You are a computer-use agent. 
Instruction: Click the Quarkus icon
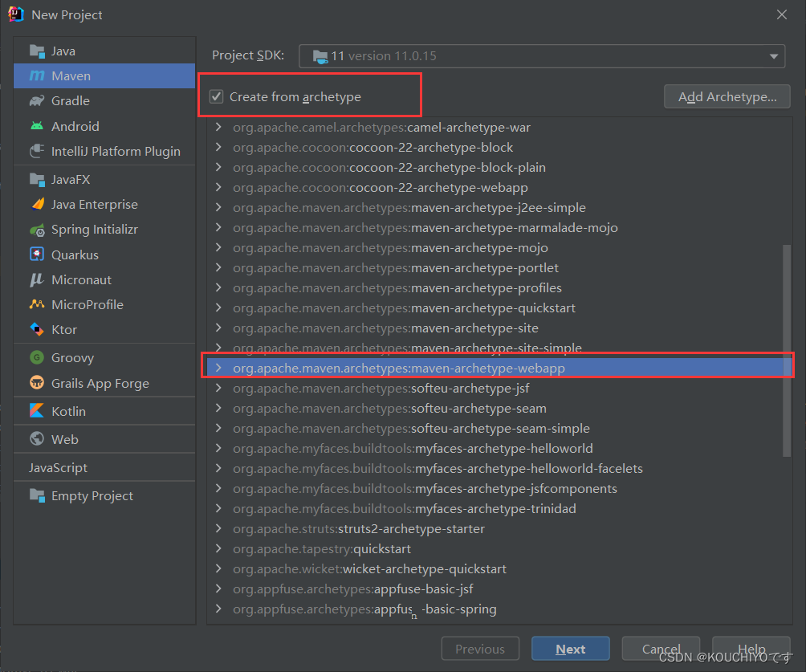(37, 255)
